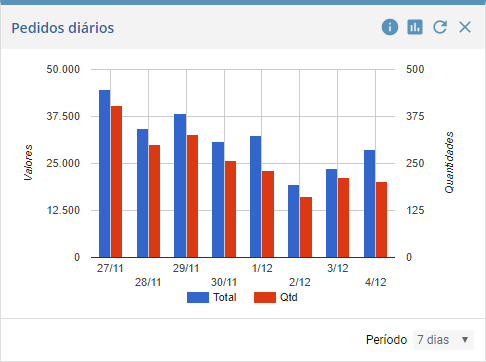
Task: Select the blue Total bar for 29/11
Action: [x=180, y=186]
